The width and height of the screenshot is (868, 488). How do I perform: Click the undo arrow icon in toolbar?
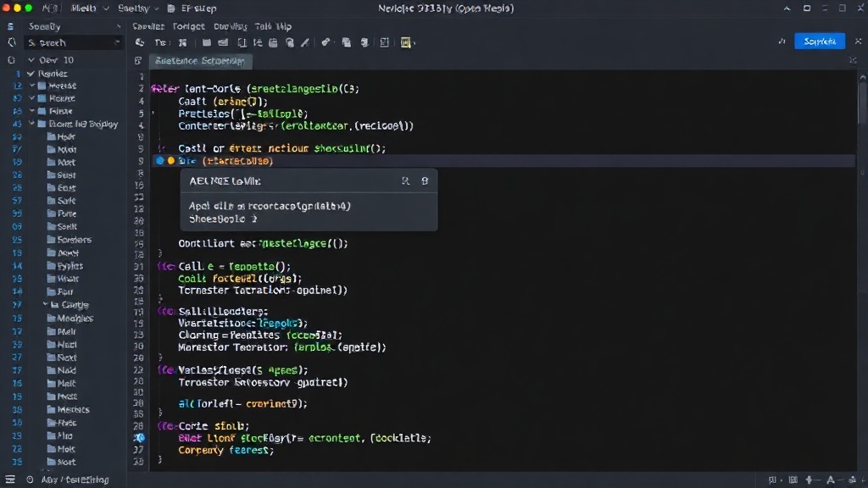tap(140, 42)
